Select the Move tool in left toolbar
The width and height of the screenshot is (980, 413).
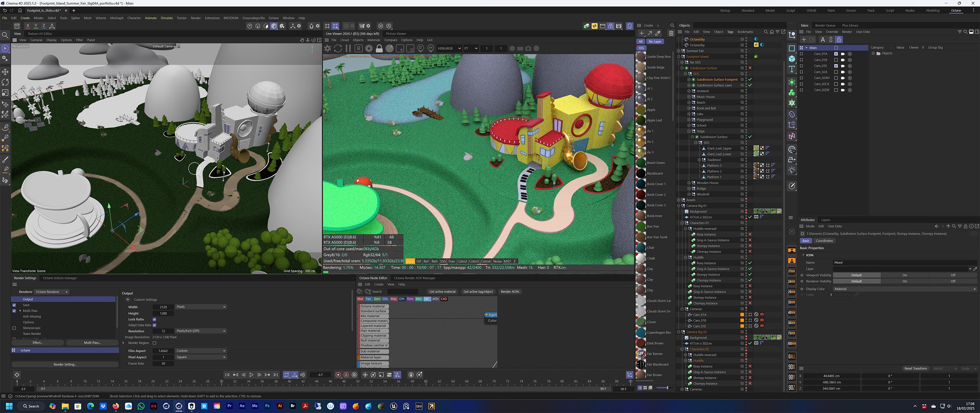[x=5, y=72]
